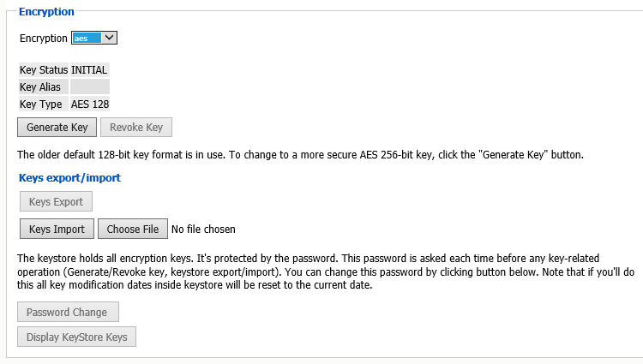
Task: Click the Encryption label beside the dropdown
Action: [x=43, y=39]
